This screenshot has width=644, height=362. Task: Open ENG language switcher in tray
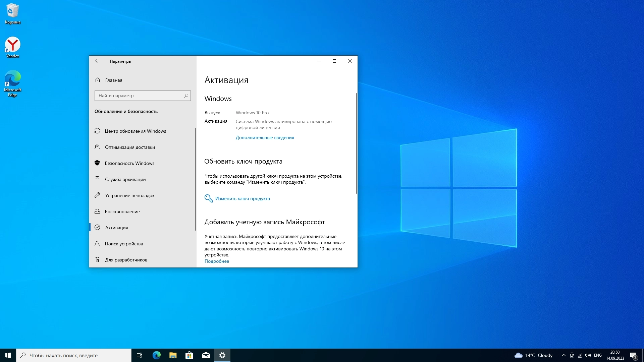click(598, 355)
